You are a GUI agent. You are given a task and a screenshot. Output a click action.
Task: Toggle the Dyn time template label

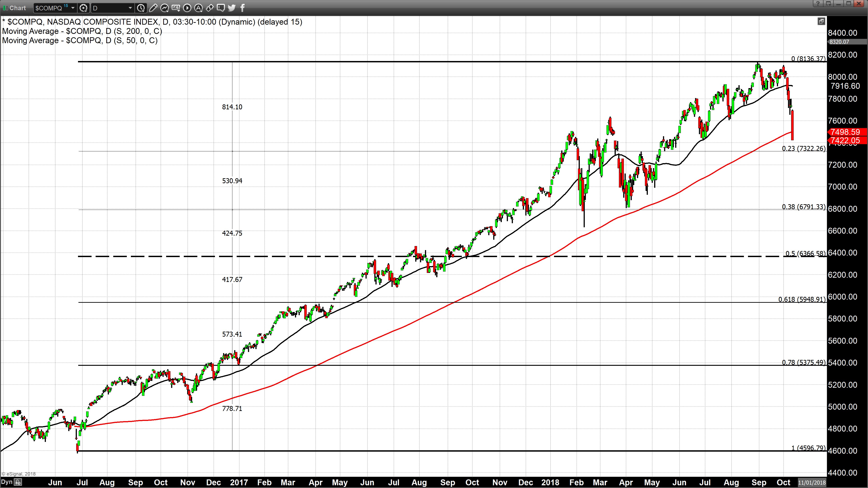7,482
